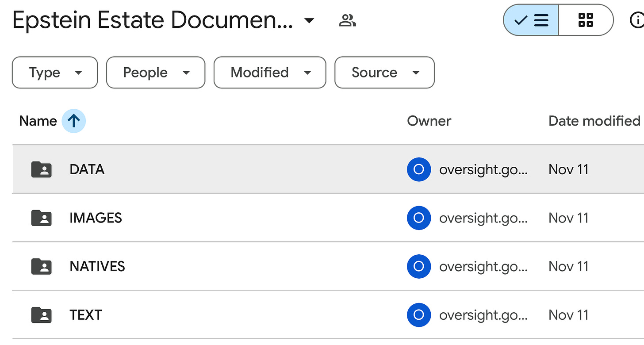This screenshot has height=345, width=644.
Task: Click the Name column header
Action: click(x=38, y=121)
